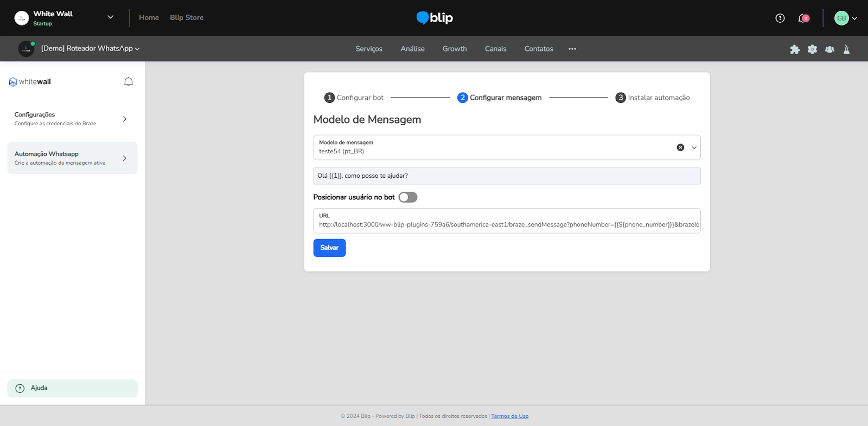Viewport: 868px width, 426px height.
Task: Expand the user account chevron next to GB
Action: click(x=854, y=18)
